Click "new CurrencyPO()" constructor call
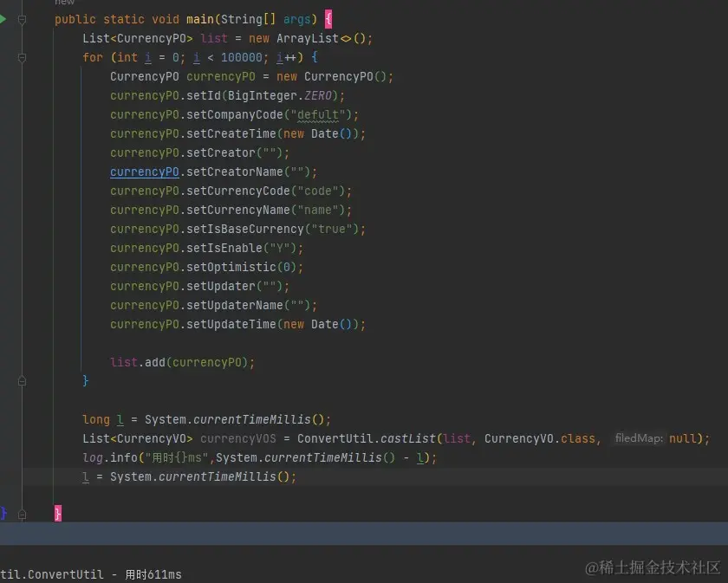Image resolution: width=728 pixels, height=583 pixels. [331, 76]
